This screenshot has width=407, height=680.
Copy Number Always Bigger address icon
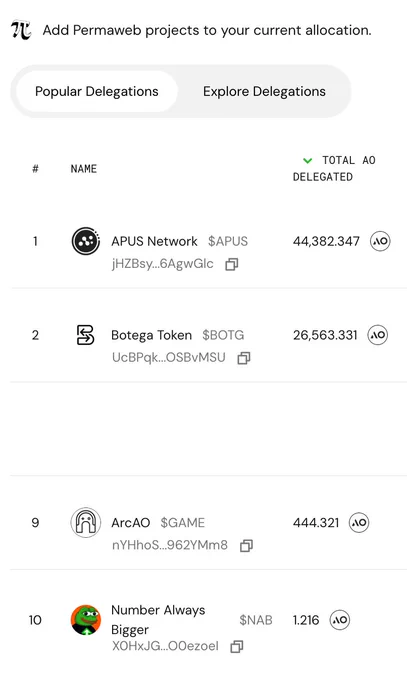pyautogui.click(x=237, y=646)
